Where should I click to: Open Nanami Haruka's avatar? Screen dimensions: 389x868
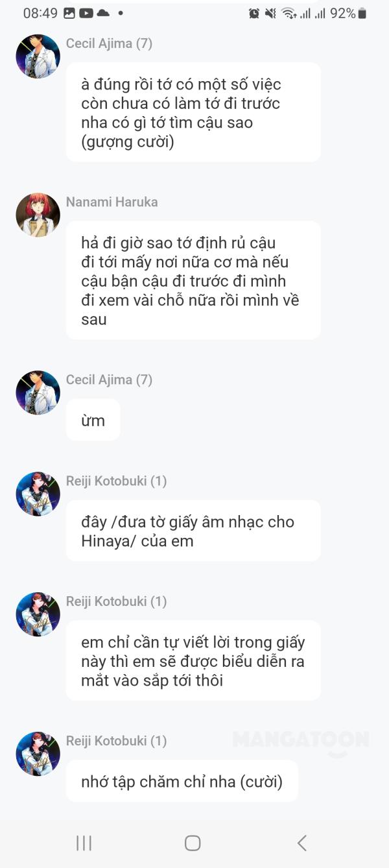[x=38, y=215]
